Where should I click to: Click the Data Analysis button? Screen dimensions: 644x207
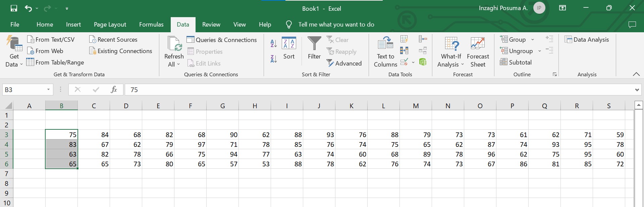coord(587,40)
